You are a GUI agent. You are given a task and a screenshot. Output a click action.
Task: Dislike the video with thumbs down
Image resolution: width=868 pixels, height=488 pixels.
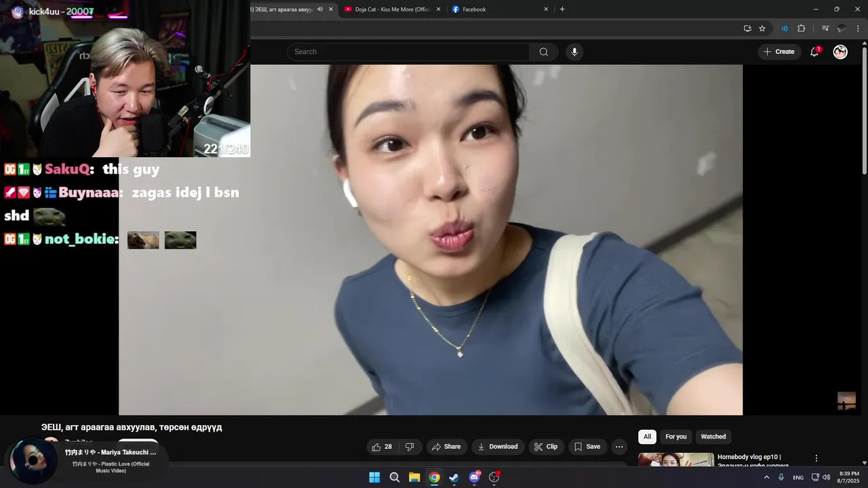click(410, 447)
